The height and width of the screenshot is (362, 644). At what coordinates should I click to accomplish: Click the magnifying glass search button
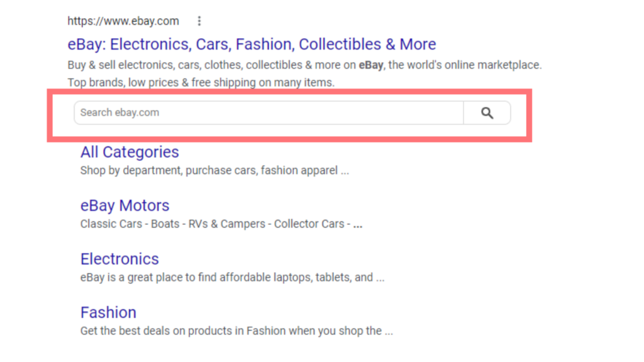click(487, 113)
